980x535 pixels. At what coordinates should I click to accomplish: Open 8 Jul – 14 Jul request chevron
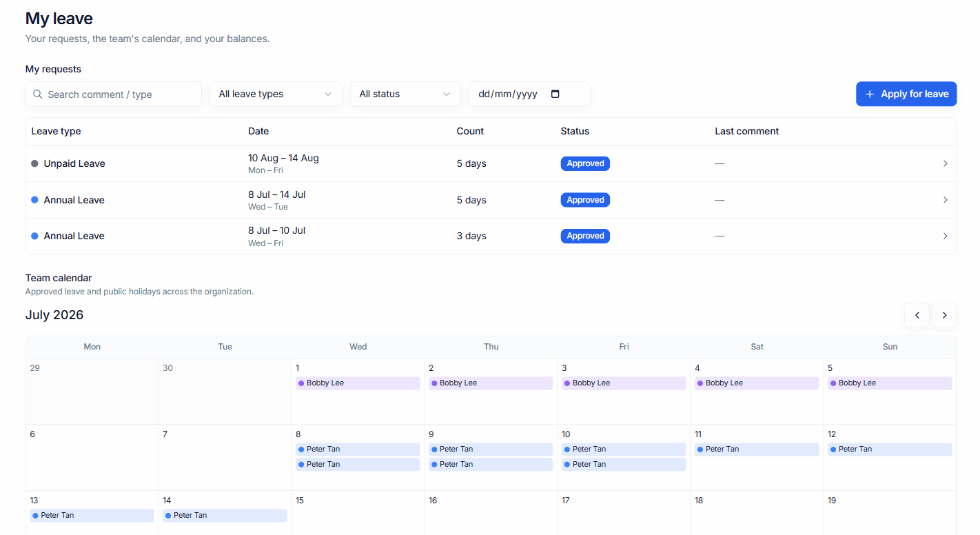[x=945, y=200]
